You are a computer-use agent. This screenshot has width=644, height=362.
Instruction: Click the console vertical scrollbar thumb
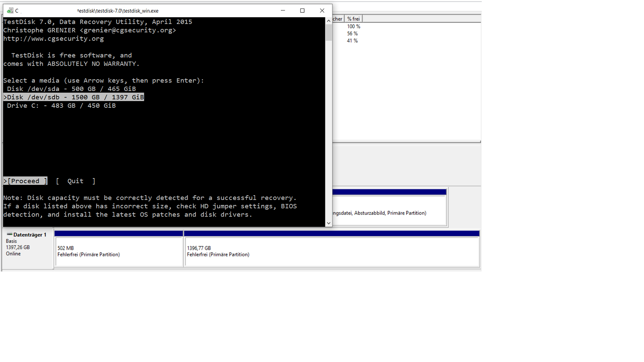click(x=329, y=32)
